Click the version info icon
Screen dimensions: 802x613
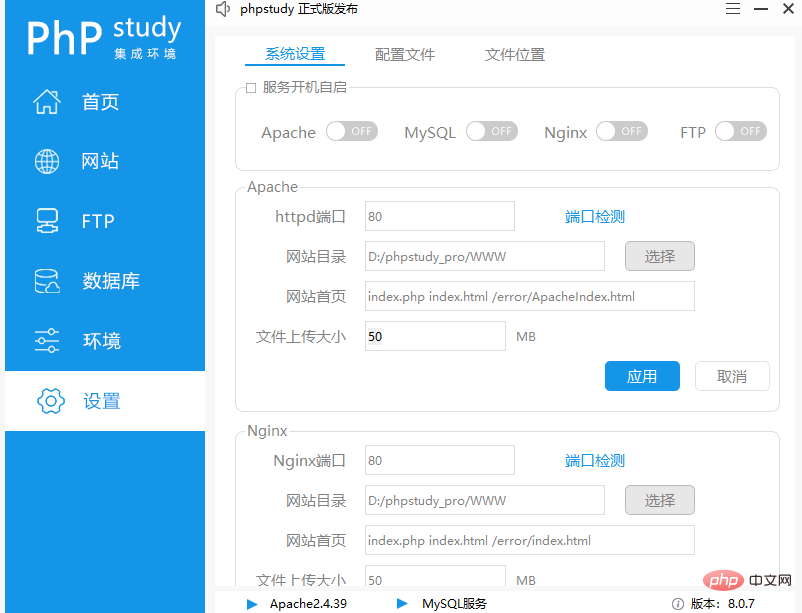coord(678,604)
